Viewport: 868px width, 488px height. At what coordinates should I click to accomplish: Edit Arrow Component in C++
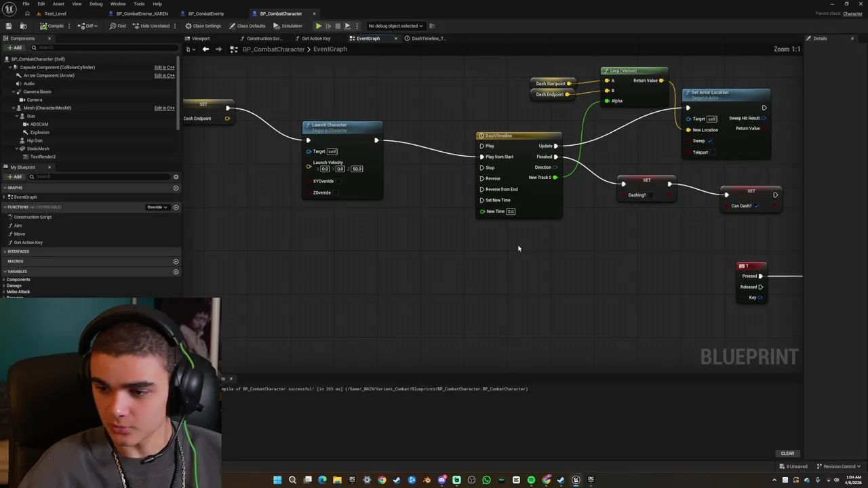coord(164,75)
